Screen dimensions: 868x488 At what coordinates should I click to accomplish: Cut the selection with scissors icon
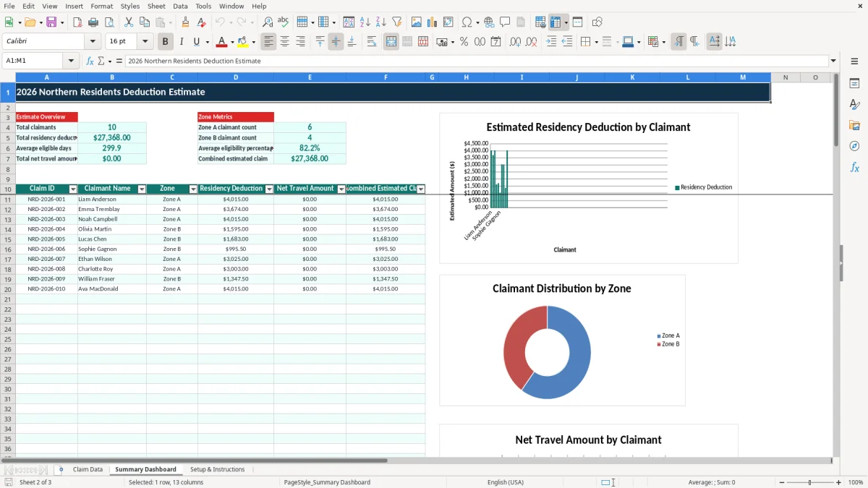128,22
